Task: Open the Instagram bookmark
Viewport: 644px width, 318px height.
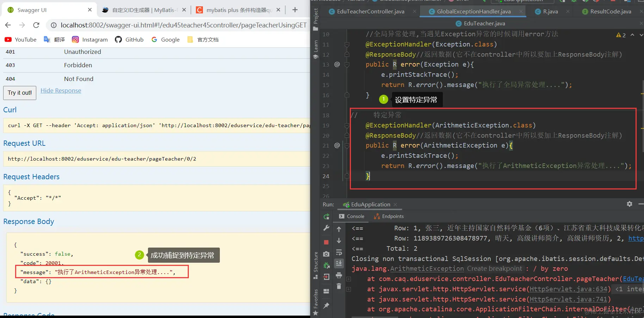Action: pos(90,39)
